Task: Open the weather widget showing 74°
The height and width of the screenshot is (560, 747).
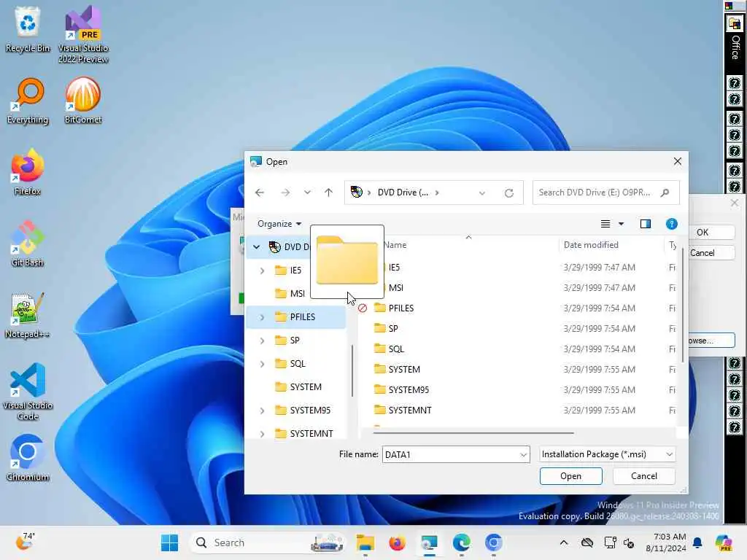Action: click(x=25, y=542)
